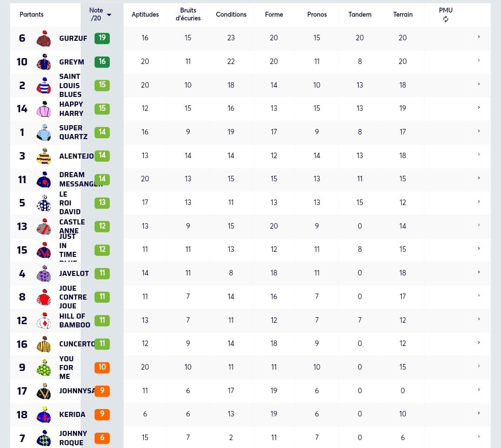Screen dimensions: 501x448
Task: Open Saint Louis Blues horse name
Action: coord(71,85)
